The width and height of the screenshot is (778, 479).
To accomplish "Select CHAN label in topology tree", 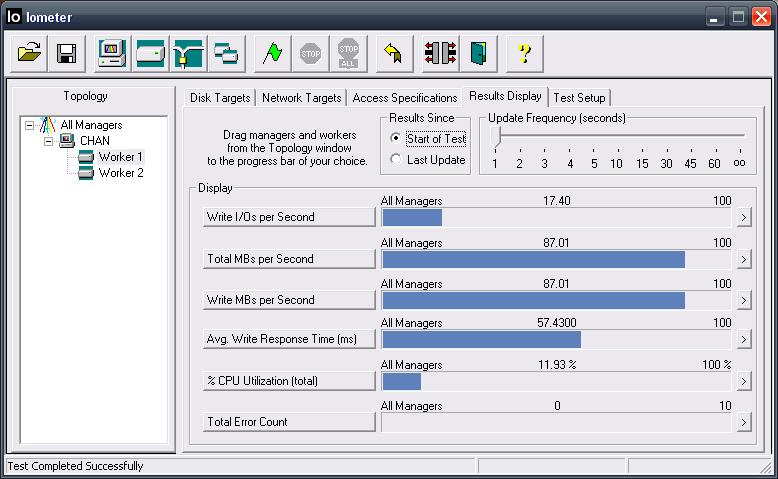I will tap(95, 141).
